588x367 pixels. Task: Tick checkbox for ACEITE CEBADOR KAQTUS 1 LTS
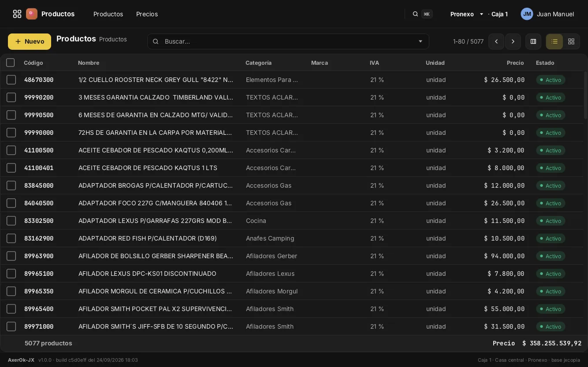[x=11, y=168]
